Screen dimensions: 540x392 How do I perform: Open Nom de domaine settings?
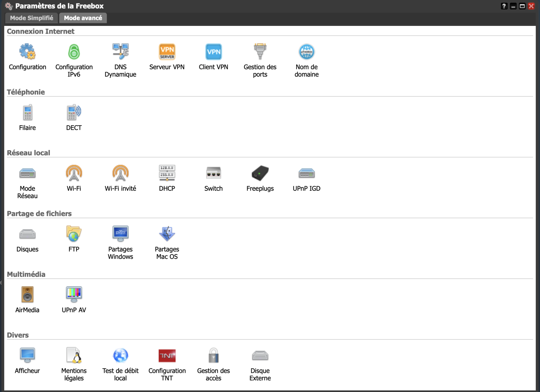(x=307, y=52)
